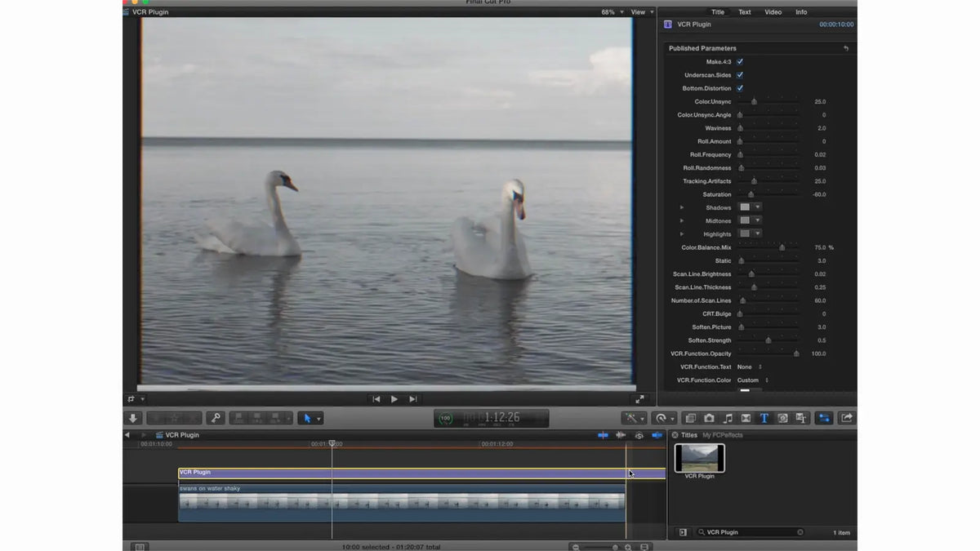Viewport: 980px width, 551px height.
Task: Open the Transitions browser icon
Action: coord(746,418)
